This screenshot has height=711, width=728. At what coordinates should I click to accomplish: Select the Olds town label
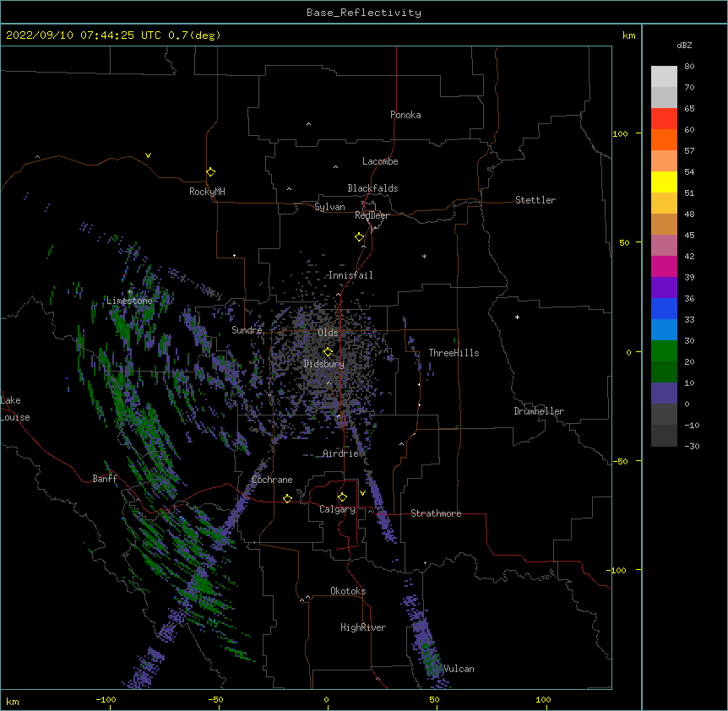328,333
